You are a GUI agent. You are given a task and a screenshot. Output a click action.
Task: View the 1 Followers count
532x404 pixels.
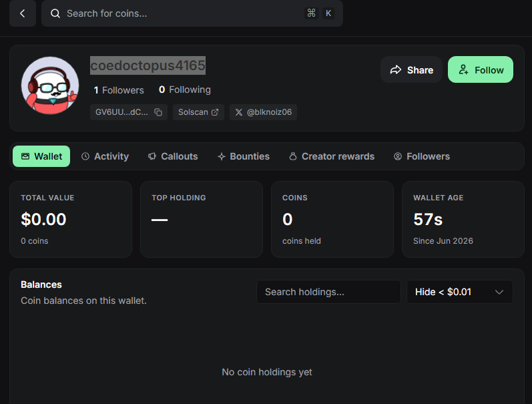tap(119, 90)
